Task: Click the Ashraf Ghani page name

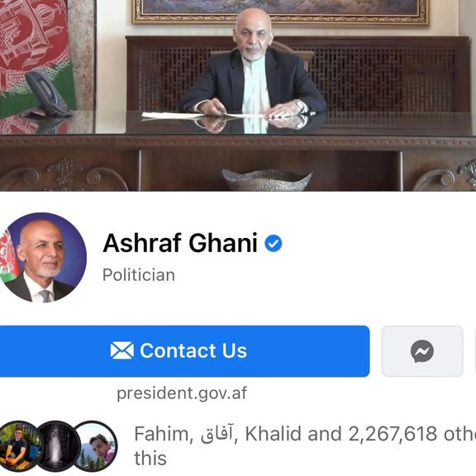Action: pyautogui.click(x=180, y=243)
